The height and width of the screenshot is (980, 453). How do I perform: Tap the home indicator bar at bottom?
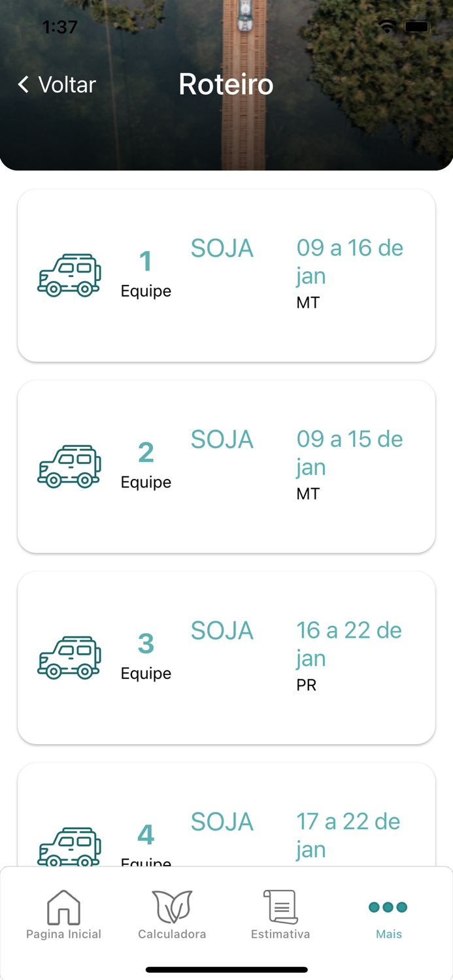tap(226, 970)
